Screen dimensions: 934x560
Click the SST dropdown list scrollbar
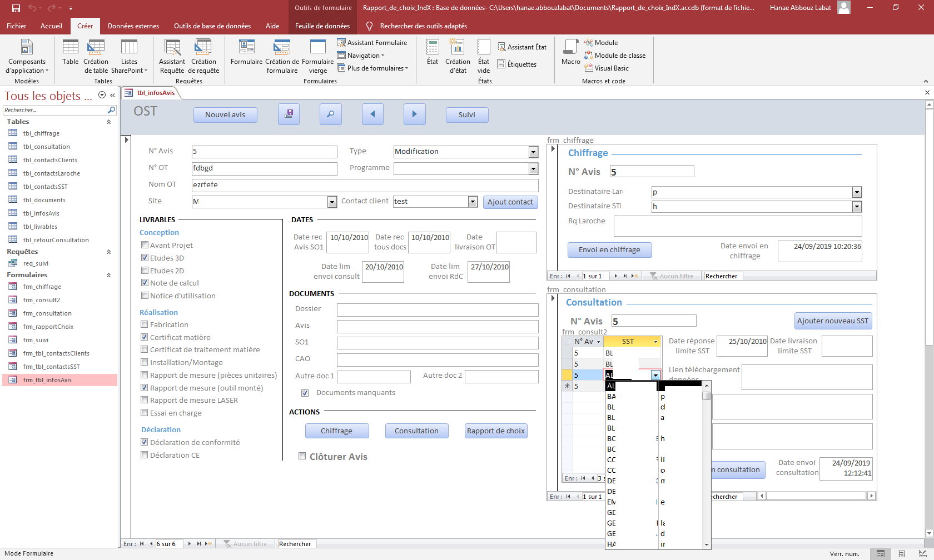[707, 465]
